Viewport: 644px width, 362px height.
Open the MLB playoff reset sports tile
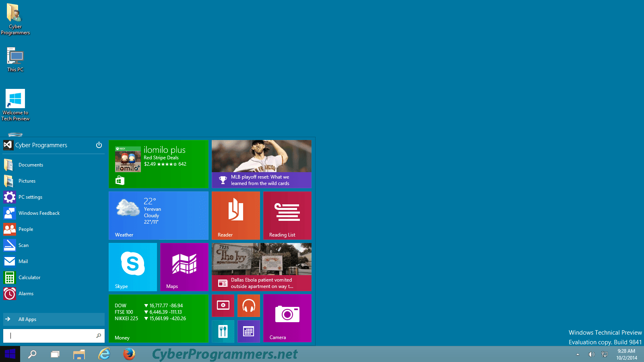point(262,164)
